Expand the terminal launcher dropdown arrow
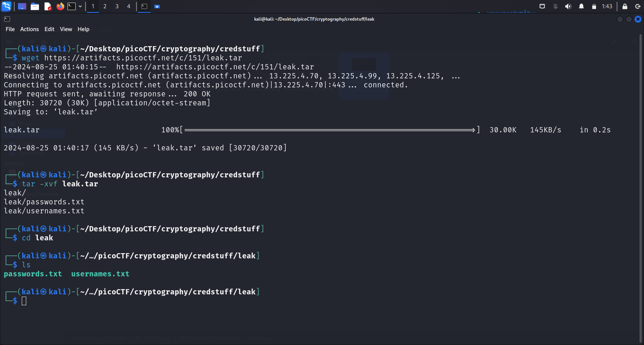 (x=80, y=6)
